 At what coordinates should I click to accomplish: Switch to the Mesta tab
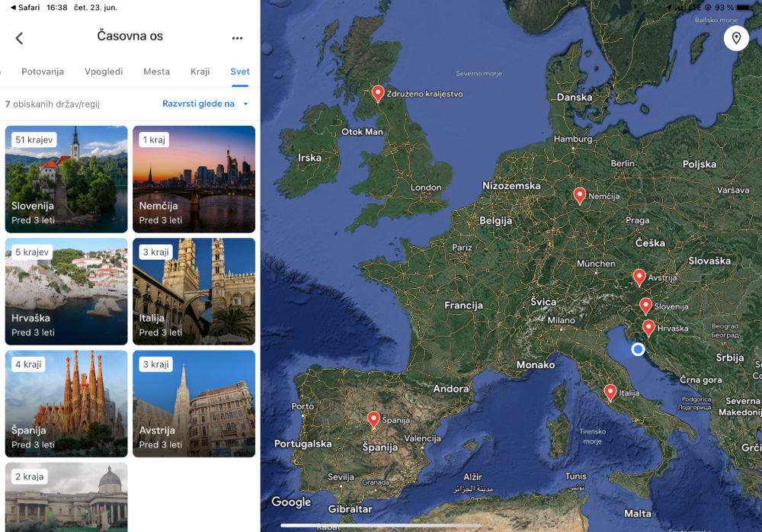tap(156, 72)
